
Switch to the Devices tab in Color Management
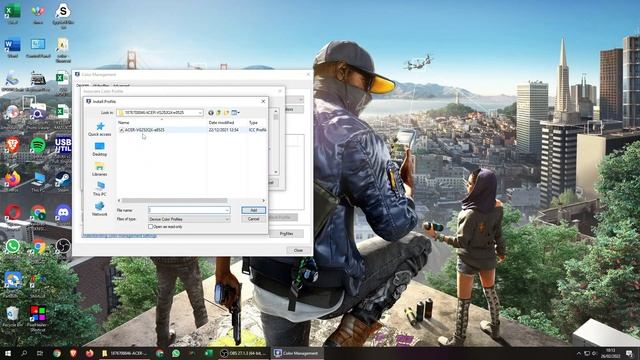tap(82, 86)
